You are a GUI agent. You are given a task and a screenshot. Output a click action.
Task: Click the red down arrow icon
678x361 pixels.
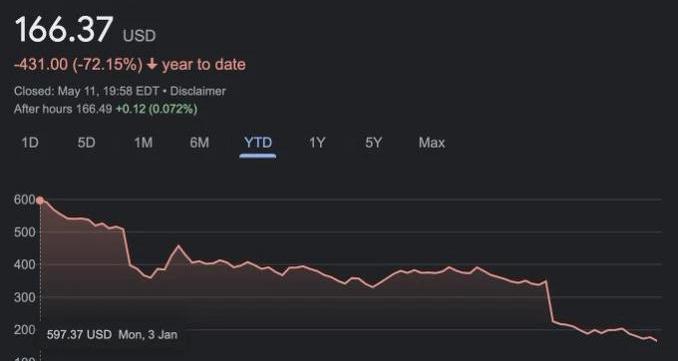152,65
